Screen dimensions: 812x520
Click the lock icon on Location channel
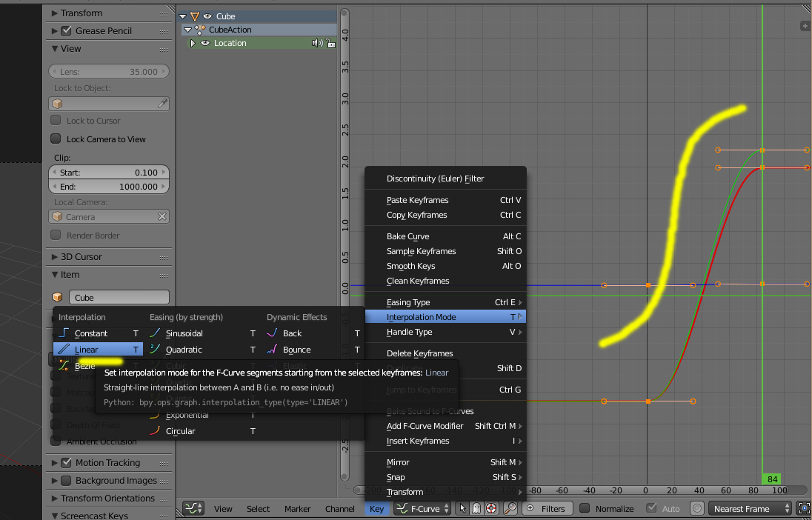coord(330,43)
